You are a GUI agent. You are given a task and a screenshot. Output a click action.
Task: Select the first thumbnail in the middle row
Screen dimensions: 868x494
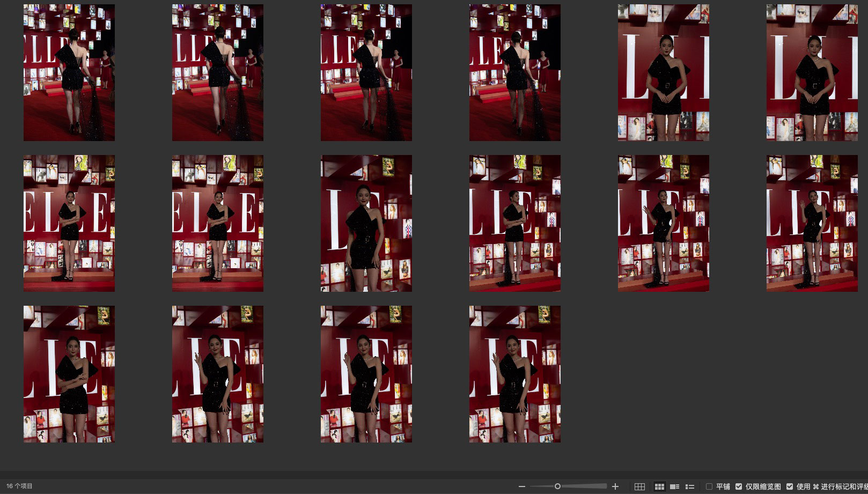click(x=69, y=224)
